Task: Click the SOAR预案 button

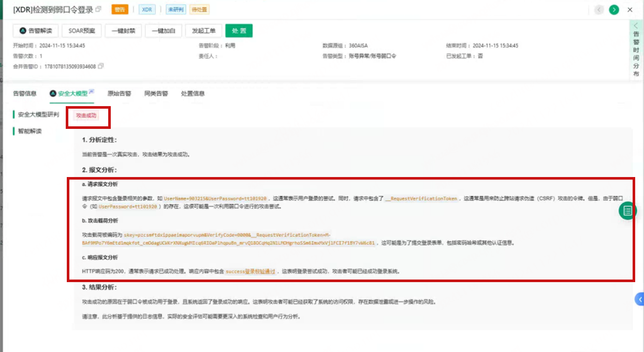Action: tap(82, 31)
